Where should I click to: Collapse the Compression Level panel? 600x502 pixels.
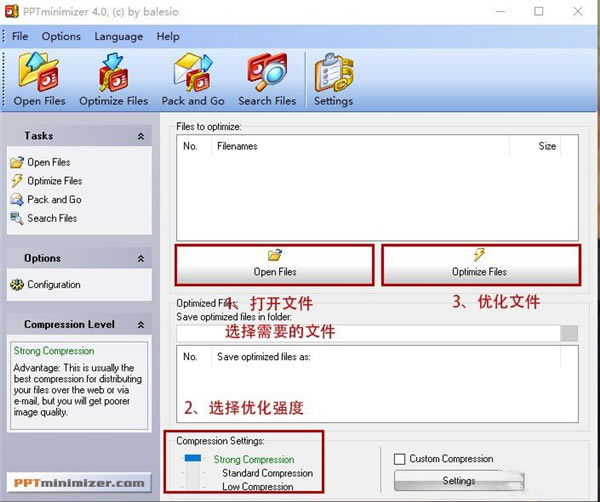coord(141,325)
